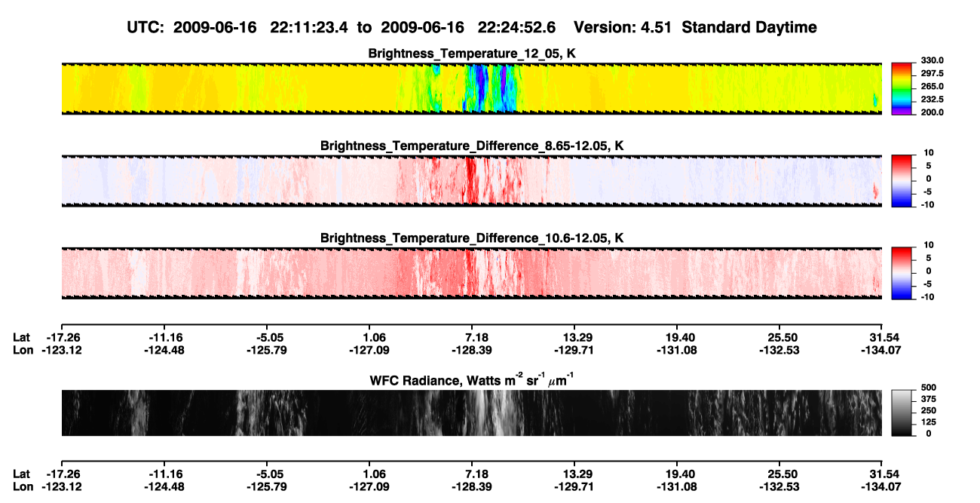This screenshot has width=980, height=503.
Task: Click the 'Standard Daytime' label in the header
Action: tap(749, 27)
